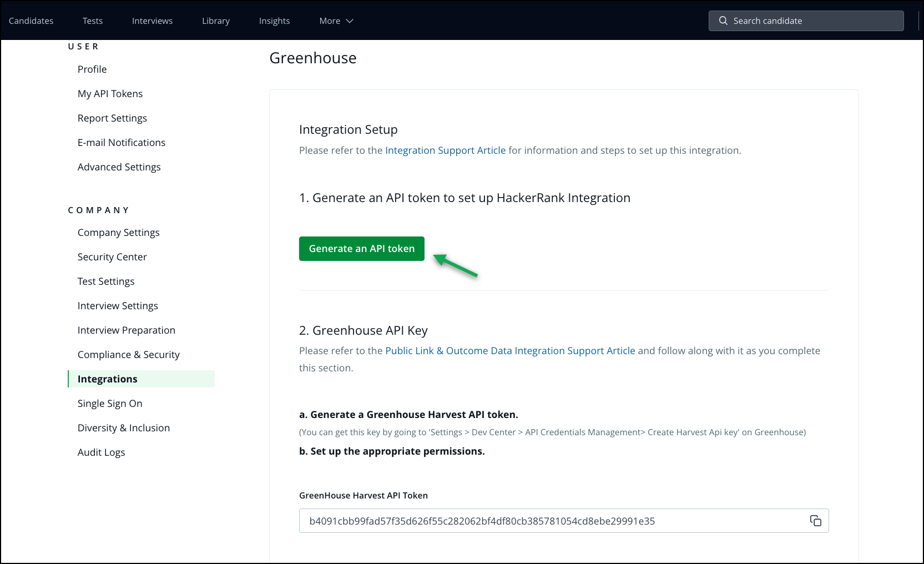Open Public Link & Outcome Data article
This screenshot has width=924, height=564.
(510, 351)
